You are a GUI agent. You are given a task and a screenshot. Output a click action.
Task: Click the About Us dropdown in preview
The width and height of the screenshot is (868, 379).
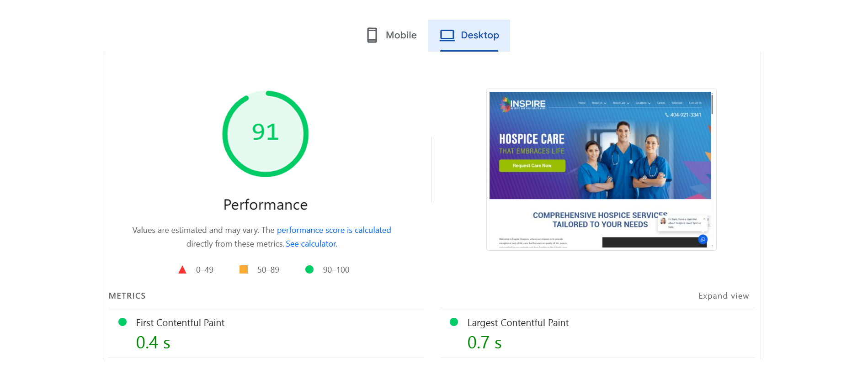pos(599,103)
